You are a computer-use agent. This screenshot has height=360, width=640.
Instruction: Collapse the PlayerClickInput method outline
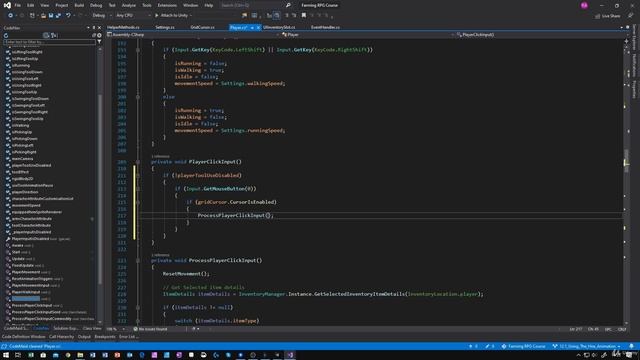138,162
